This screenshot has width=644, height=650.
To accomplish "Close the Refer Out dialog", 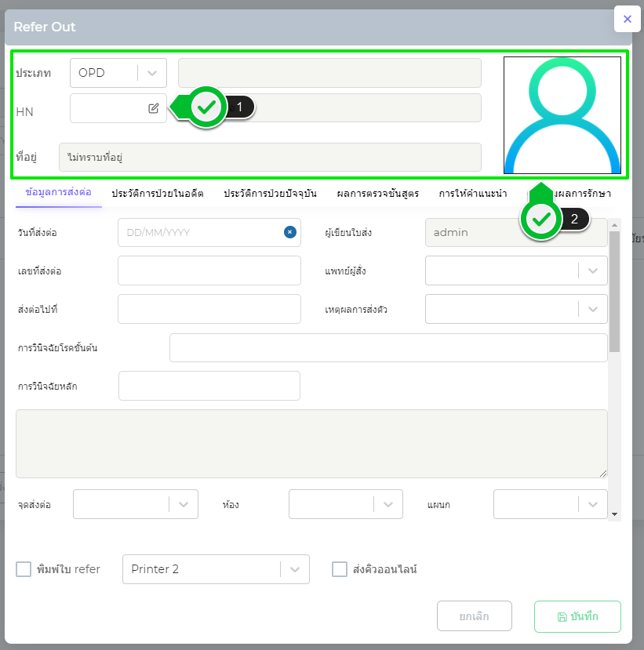I will (627, 20).
